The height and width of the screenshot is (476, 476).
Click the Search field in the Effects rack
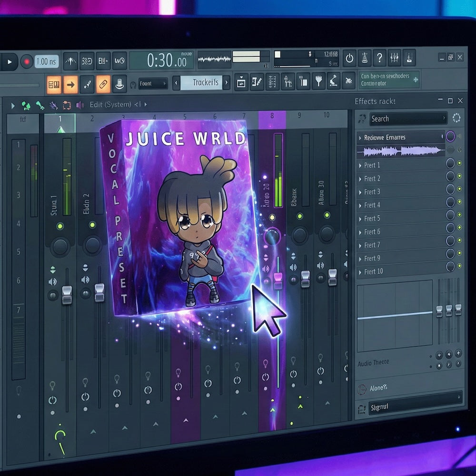coord(407,119)
